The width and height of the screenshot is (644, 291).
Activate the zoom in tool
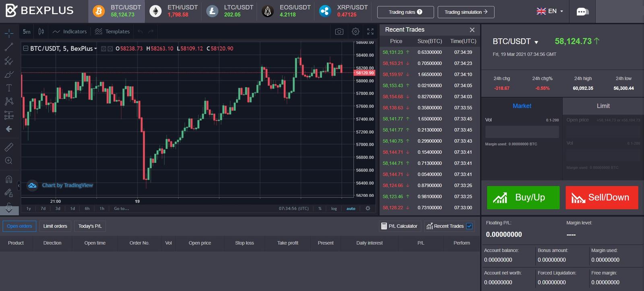tap(9, 161)
